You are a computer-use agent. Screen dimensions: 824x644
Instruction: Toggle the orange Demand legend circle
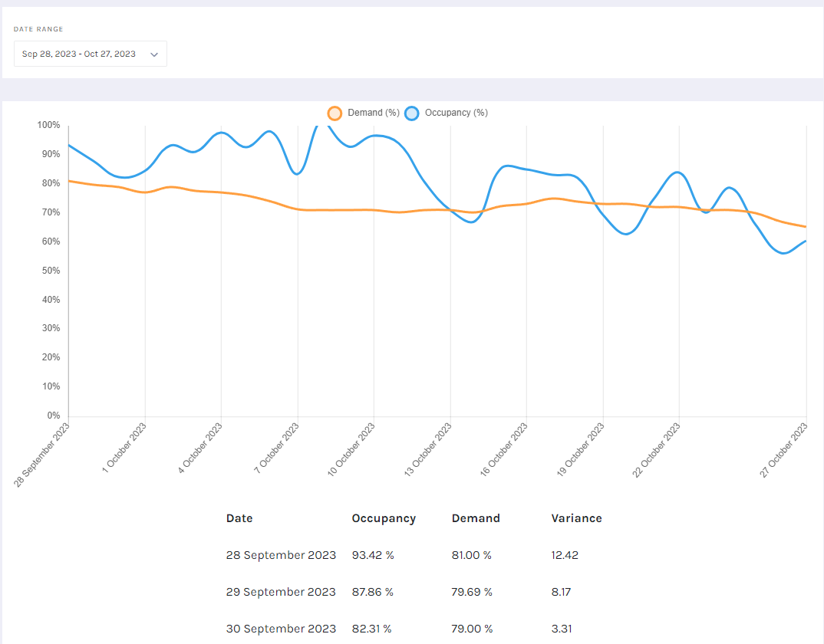point(335,113)
